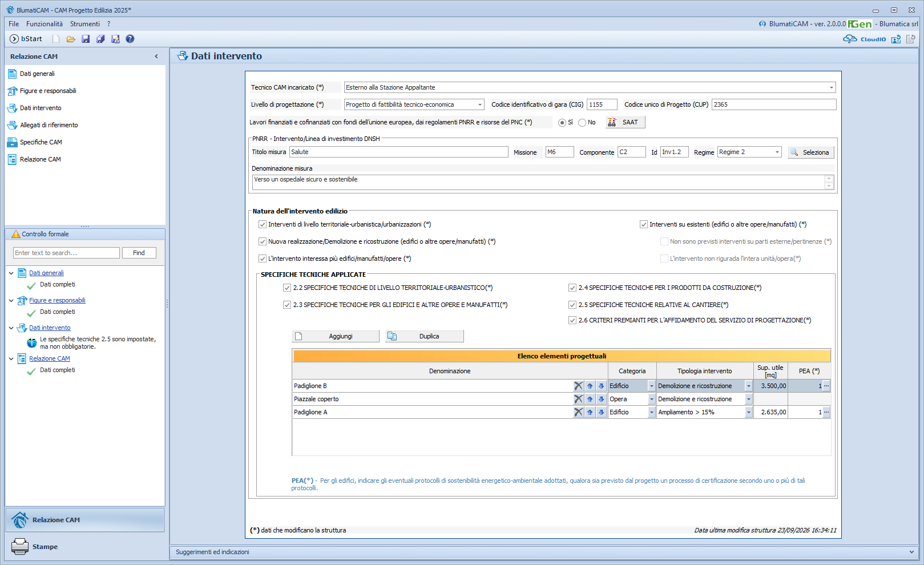Open Categoria dropdown for Piazzale coperto
This screenshot has width=924, height=565.
coord(651,399)
